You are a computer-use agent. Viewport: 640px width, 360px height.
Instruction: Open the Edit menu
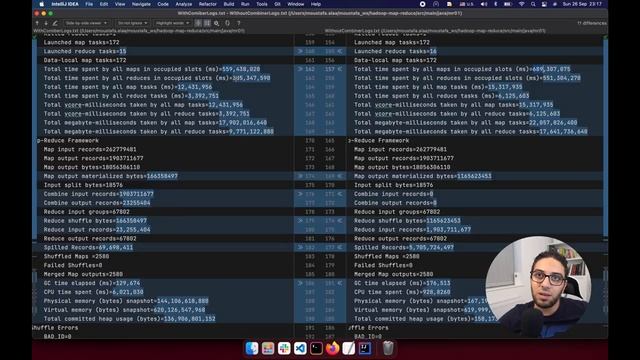[x=104, y=4]
